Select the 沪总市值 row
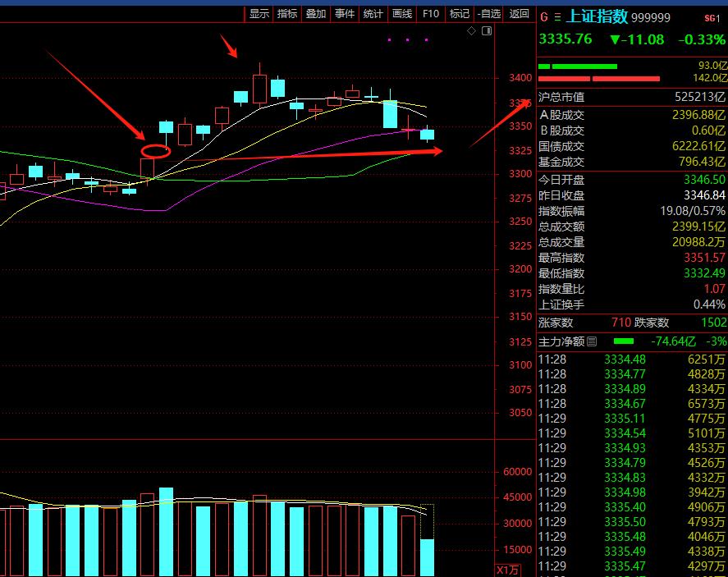Viewport: 728px width, 577px height. (x=632, y=97)
